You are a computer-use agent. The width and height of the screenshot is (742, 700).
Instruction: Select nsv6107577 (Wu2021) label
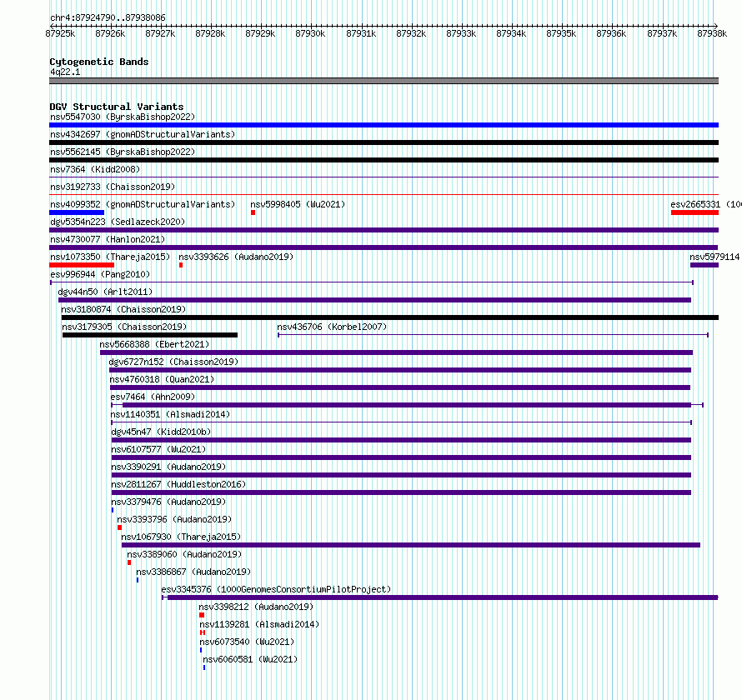(x=158, y=449)
